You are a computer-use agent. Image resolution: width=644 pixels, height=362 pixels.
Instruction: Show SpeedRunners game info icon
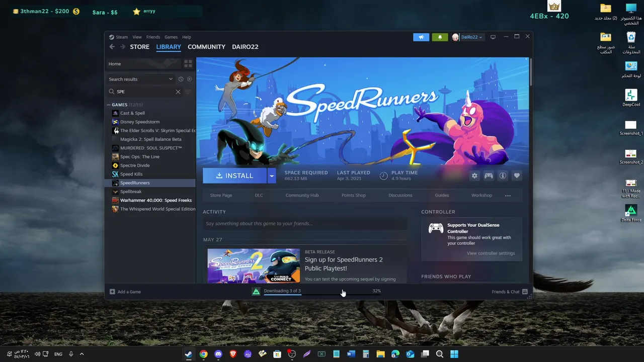point(503,175)
